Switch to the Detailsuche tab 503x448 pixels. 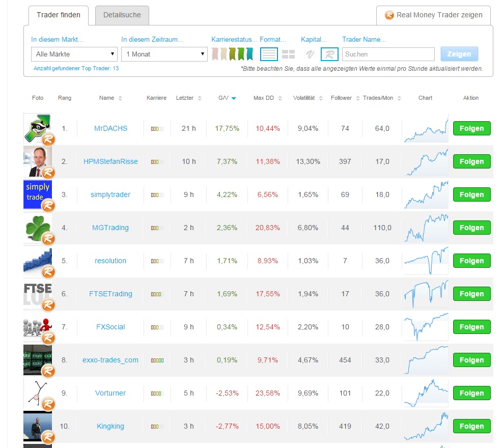click(x=122, y=15)
